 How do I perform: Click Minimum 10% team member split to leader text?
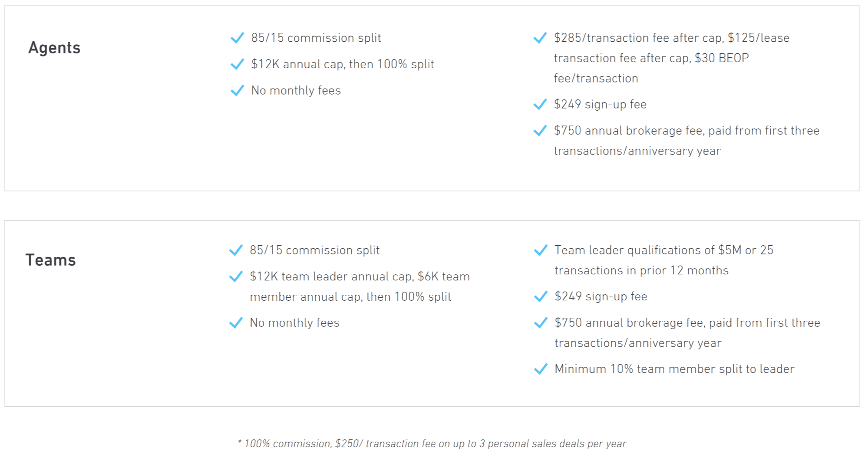674,369
